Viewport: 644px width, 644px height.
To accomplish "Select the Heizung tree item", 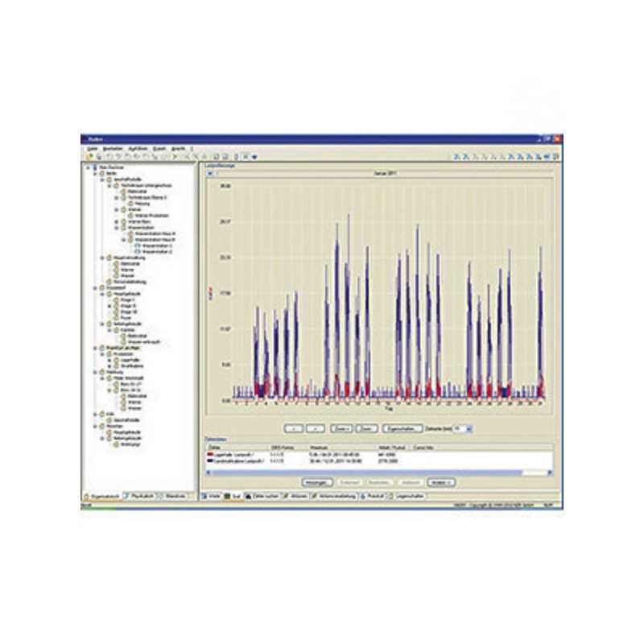I will point(142,204).
